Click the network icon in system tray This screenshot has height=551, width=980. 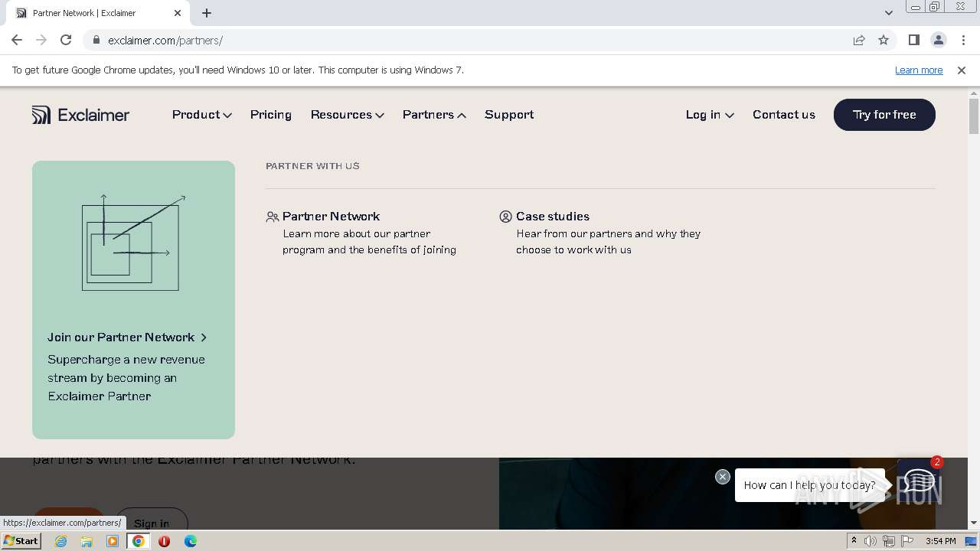(889, 541)
